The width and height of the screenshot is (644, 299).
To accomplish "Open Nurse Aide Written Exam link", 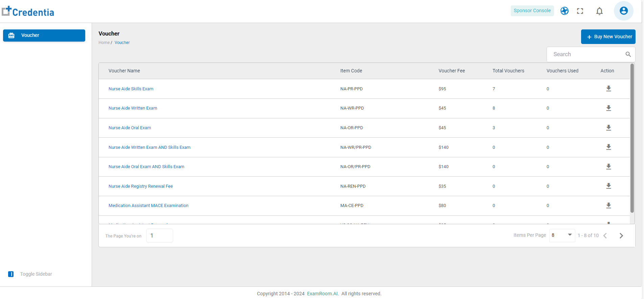I will [133, 108].
